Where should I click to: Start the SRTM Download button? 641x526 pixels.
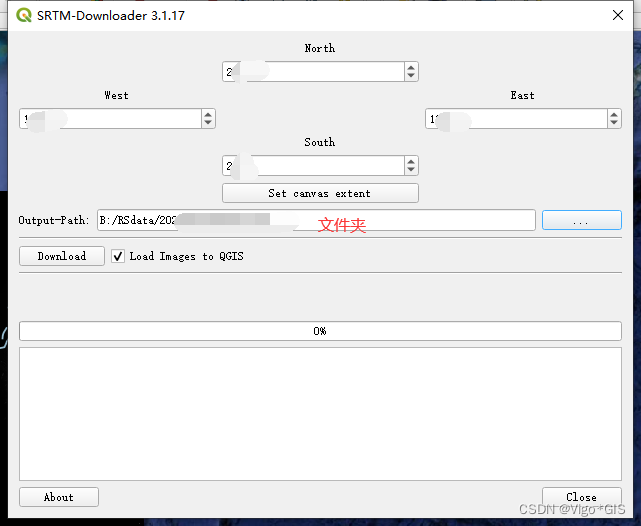pyautogui.click(x=62, y=256)
